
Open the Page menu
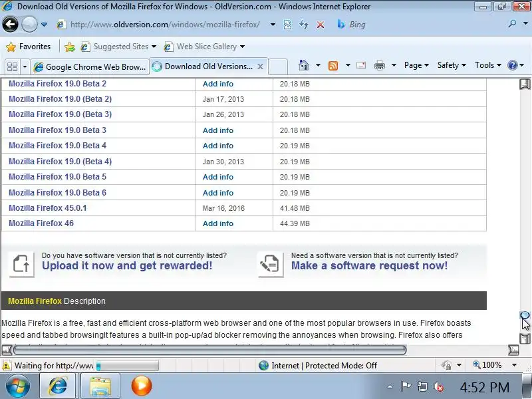point(416,65)
